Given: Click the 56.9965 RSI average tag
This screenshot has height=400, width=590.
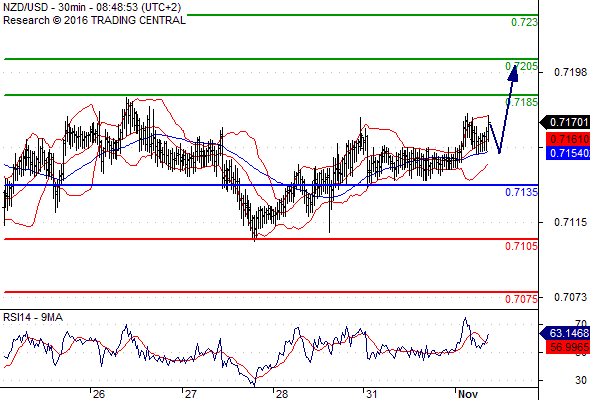Looking at the screenshot, I should [x=568, y=347].
